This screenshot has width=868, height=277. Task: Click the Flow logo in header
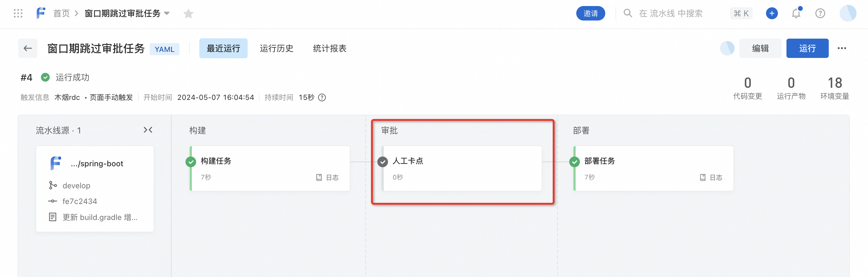coord(41,14)
